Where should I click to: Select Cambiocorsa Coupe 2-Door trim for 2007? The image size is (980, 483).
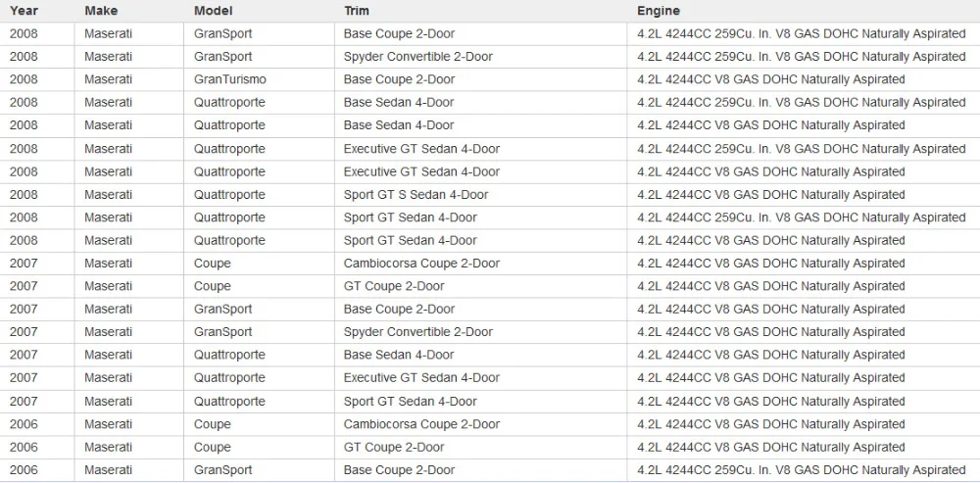pyautogui.click(x=421, y=264)
